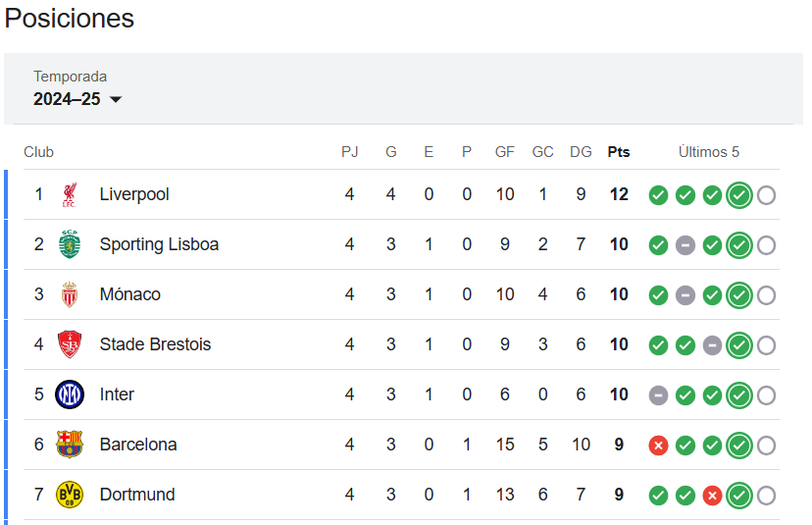The height and width of the screenshot is (525, 812).
Task: Open the Sporting Lisboa team link
Action: point(159,244)
